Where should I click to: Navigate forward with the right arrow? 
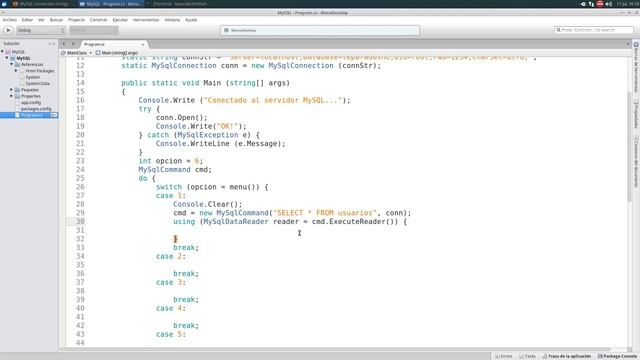click(x=73, y=44)
